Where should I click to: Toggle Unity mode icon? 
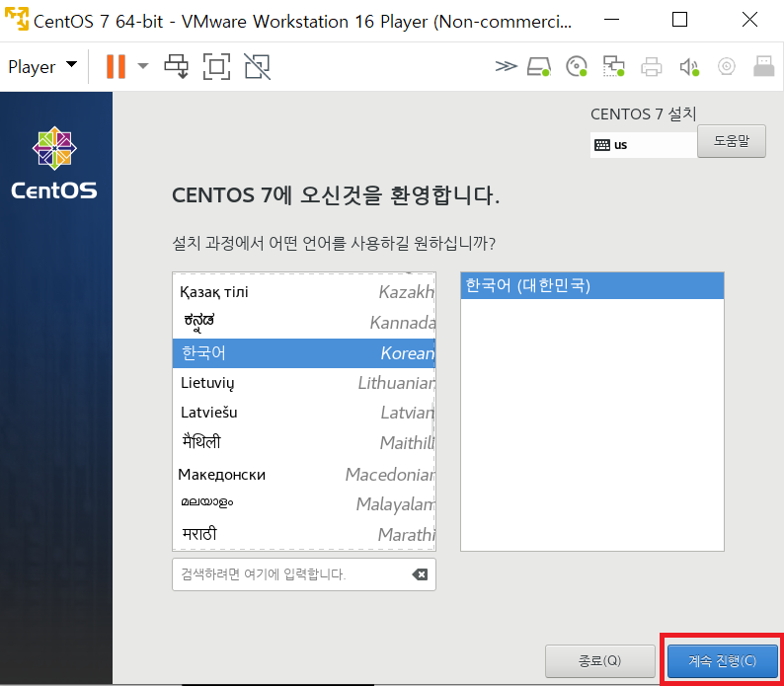[x=257, y=66]
